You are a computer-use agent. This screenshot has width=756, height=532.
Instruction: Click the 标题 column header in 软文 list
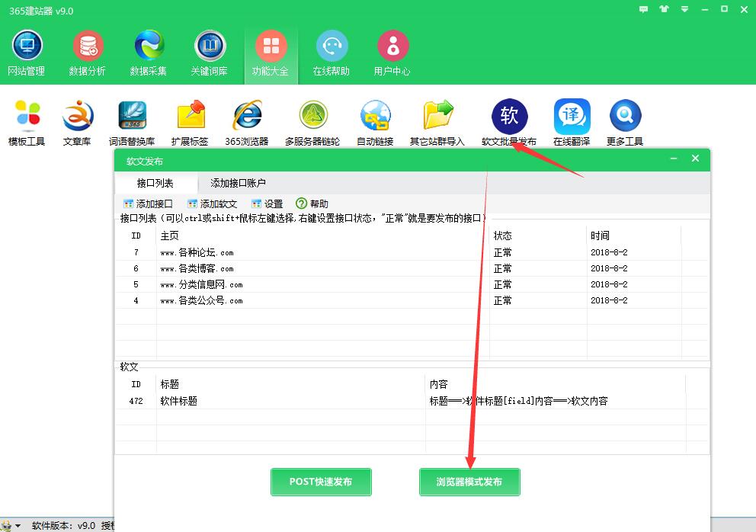click(x=170, y=384)
